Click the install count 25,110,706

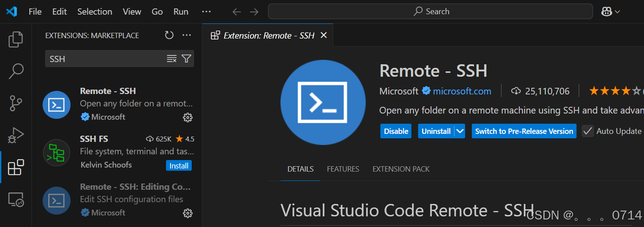coord(540,91)
